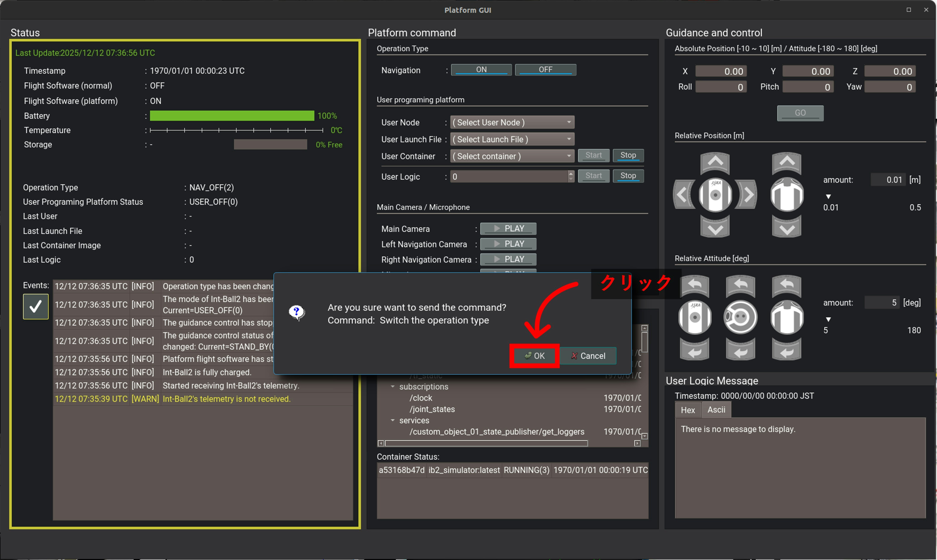Click the right arrow in Relative Position pad
Viewport: 937px width, 560px height.
coord(748,195)
